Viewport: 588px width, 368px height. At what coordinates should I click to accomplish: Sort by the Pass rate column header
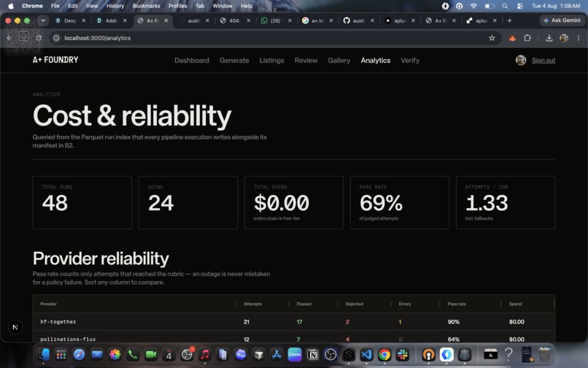click(x=457, y=304)
